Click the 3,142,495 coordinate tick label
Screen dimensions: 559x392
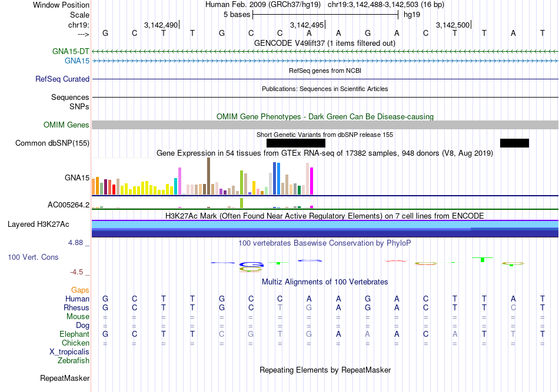pos(307,25)
